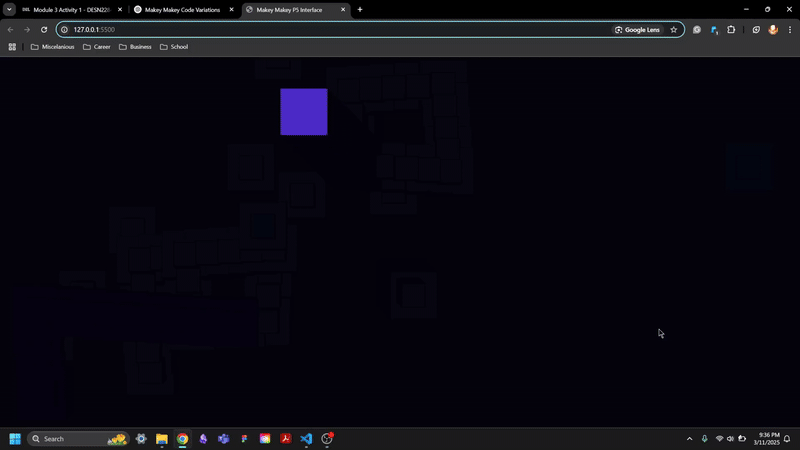The image size is (800, 450).
Task: Close the Makey Makey P5 Interface tab
Action: point(343,10)
